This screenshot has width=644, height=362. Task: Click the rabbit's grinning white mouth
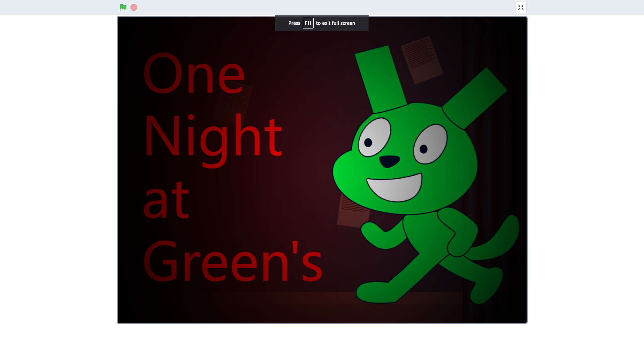(x=395, y=188)
